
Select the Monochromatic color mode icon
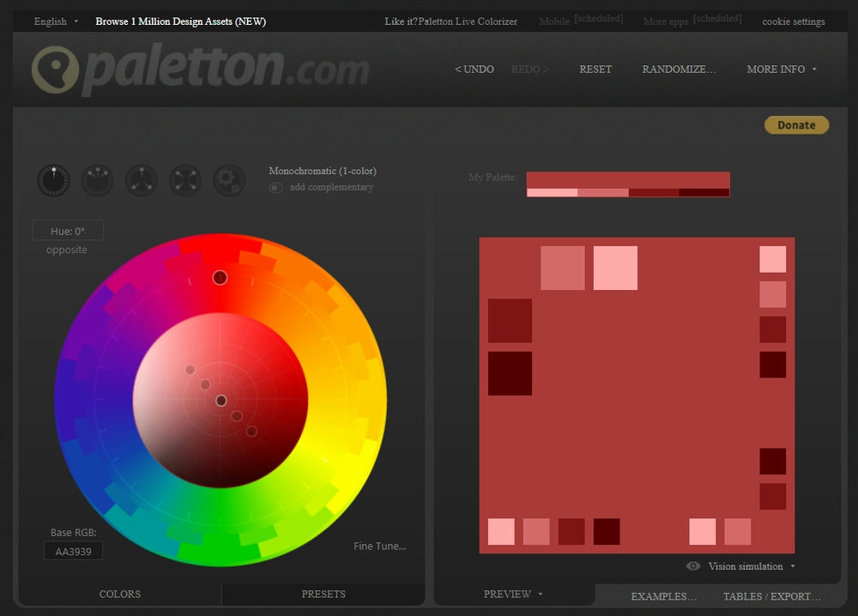tap(53, 181)
